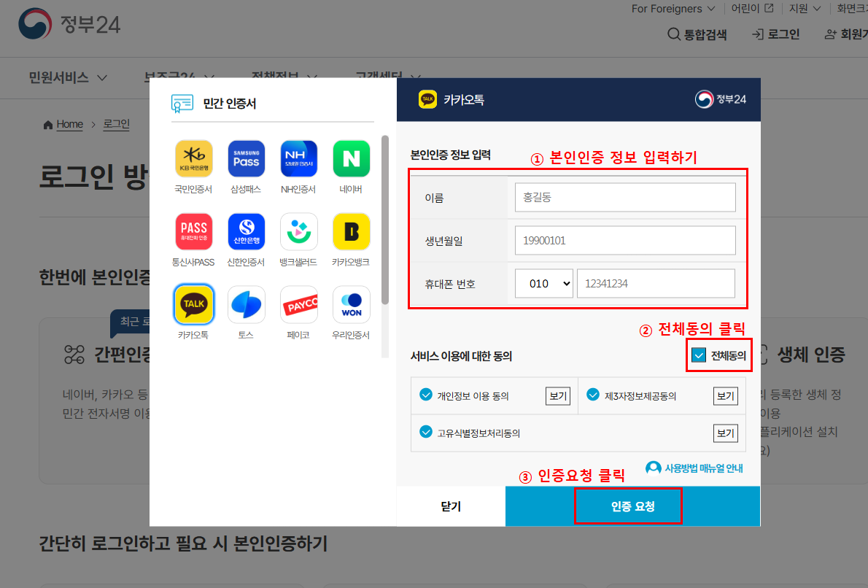Open the 010 phone prefix dropdown
Screen dimensions: 868x588
(543, 284)
